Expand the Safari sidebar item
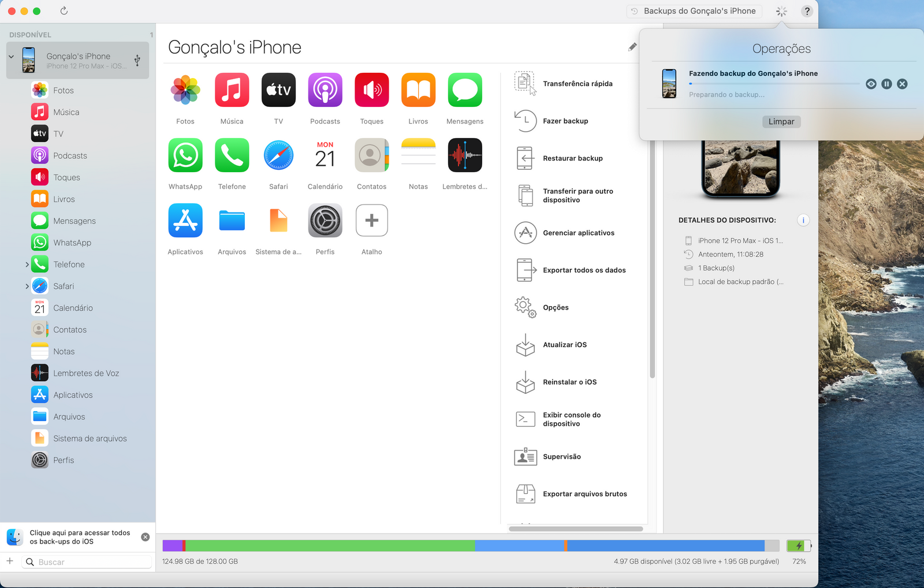The image size is (924, 588). click(27, 286)
